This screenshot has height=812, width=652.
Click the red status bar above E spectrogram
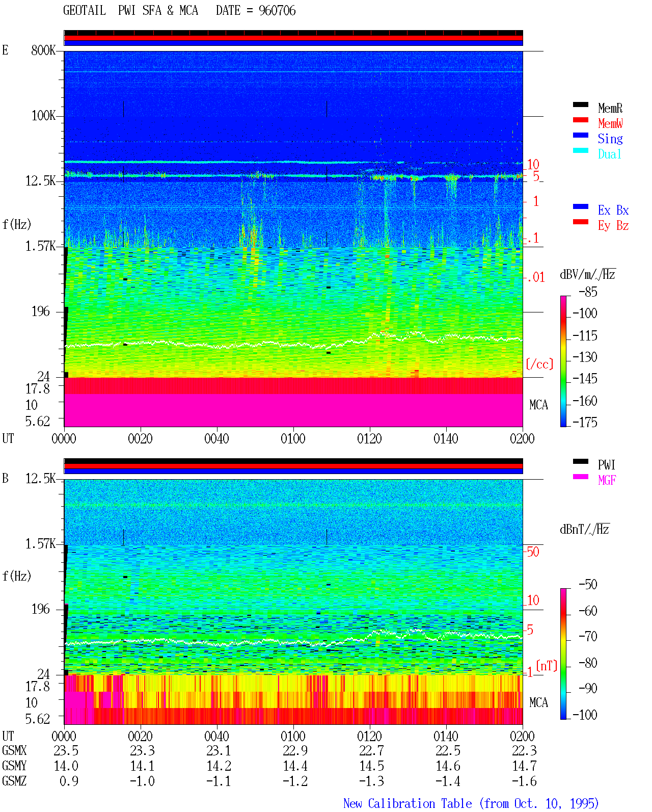coord(293,38)
